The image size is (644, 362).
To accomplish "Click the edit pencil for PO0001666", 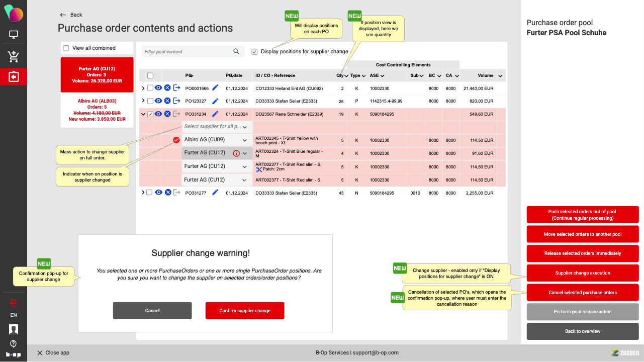I will 215,87.
